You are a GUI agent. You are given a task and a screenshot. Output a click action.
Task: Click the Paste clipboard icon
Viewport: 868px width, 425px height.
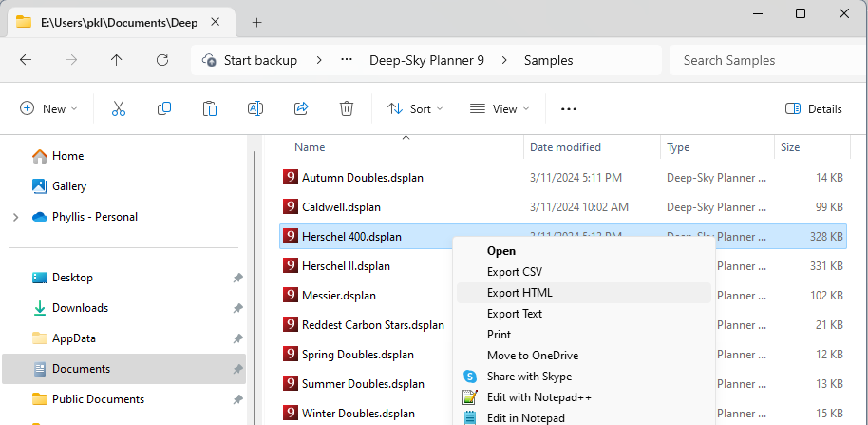pyautogui.click(x=210, y=108)
